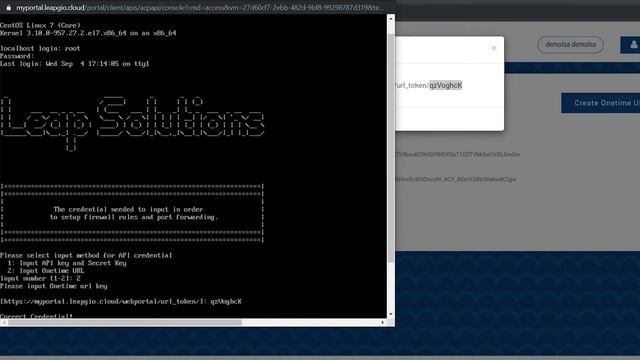This screenshot has width=640, height=360.
Task: Click 'to setup firewall rules and port forwarding.' line
Action: [134, 217]
